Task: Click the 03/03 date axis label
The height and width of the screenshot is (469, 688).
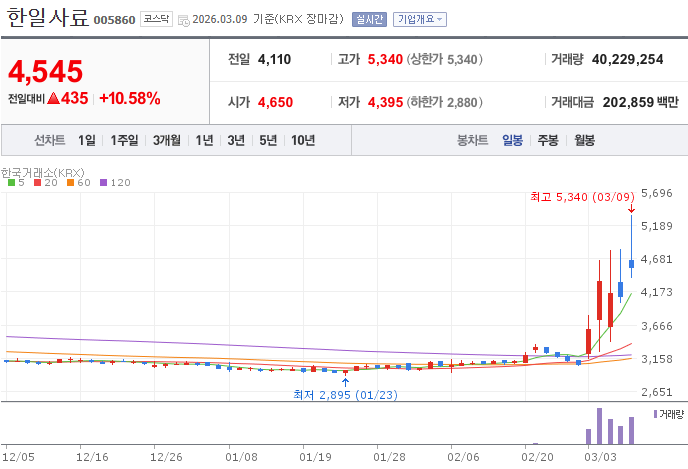Action: pyautogui.click(x=600, y=457)
